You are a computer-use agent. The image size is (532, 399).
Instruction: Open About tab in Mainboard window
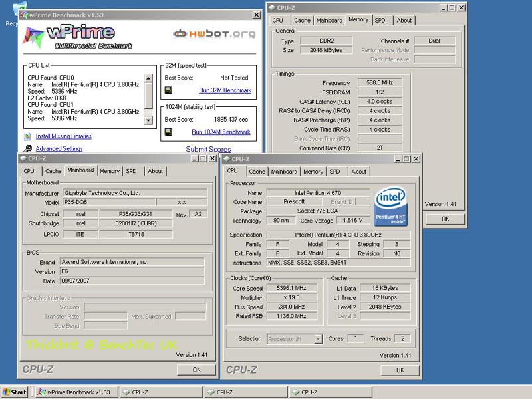click(x=155, y=171)
